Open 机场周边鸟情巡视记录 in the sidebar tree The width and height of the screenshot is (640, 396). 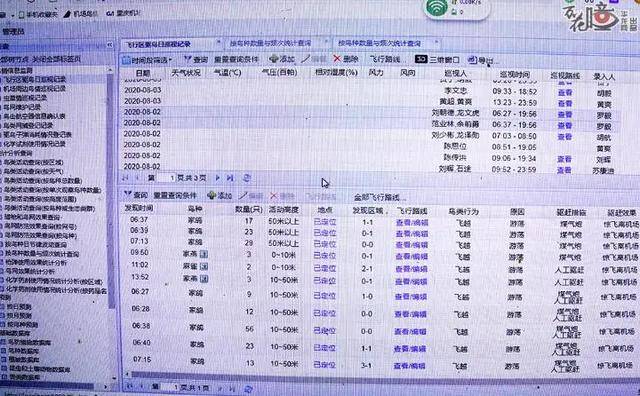tap(34, 89)
